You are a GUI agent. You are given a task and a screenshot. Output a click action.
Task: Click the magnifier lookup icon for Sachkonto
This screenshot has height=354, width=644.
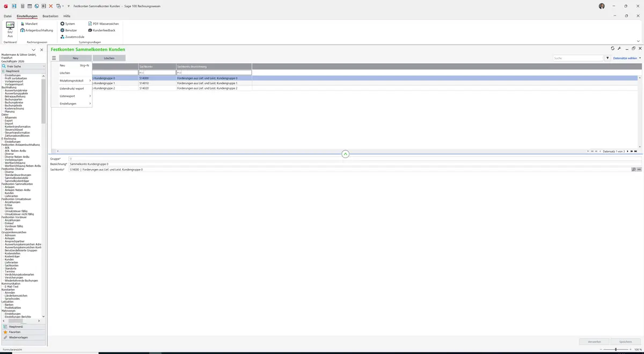(633, 169)
